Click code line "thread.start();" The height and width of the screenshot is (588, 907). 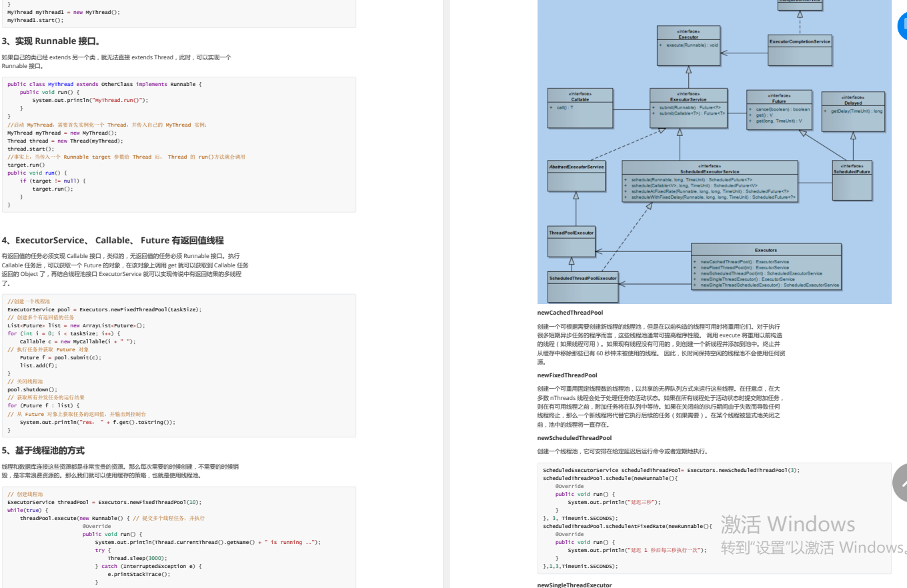pyautogui.click(x=31, y=149)
